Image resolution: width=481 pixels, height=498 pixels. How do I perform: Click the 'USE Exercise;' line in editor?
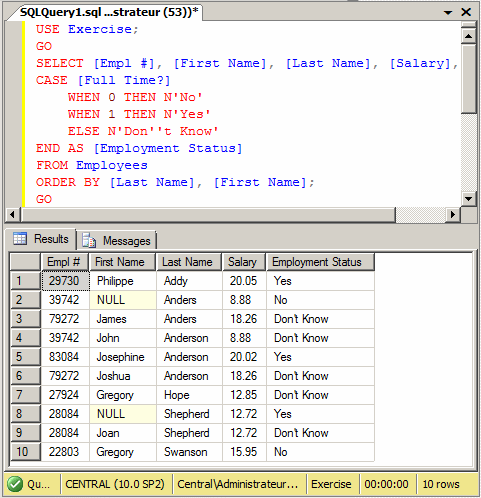pyautogui.click(x=87, y=29)
